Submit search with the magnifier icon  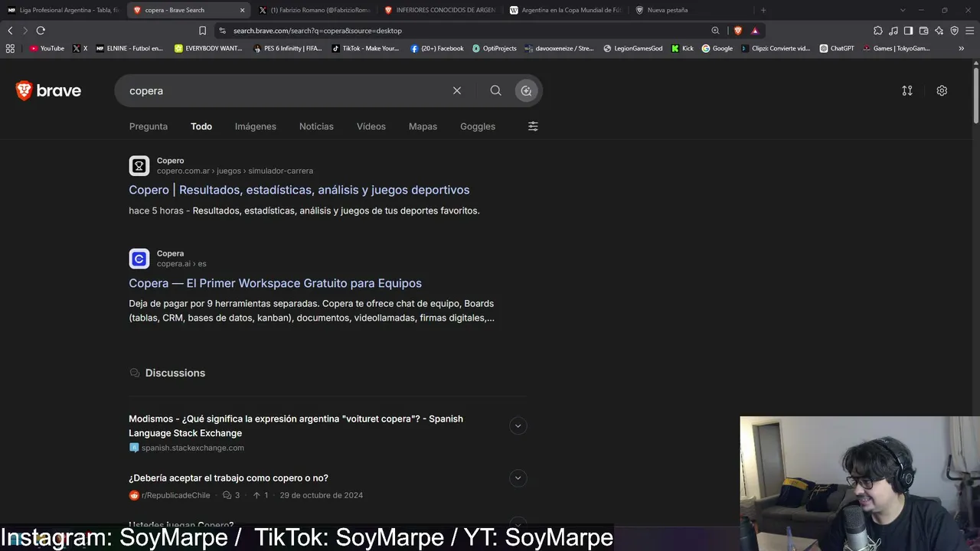[496, 90]
